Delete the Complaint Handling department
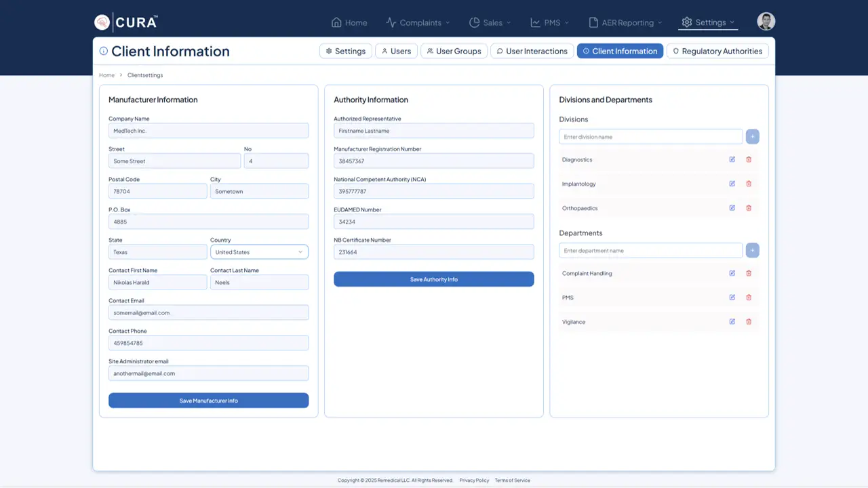The height and width of the screenshot is (488, 868). coord(749,273)
